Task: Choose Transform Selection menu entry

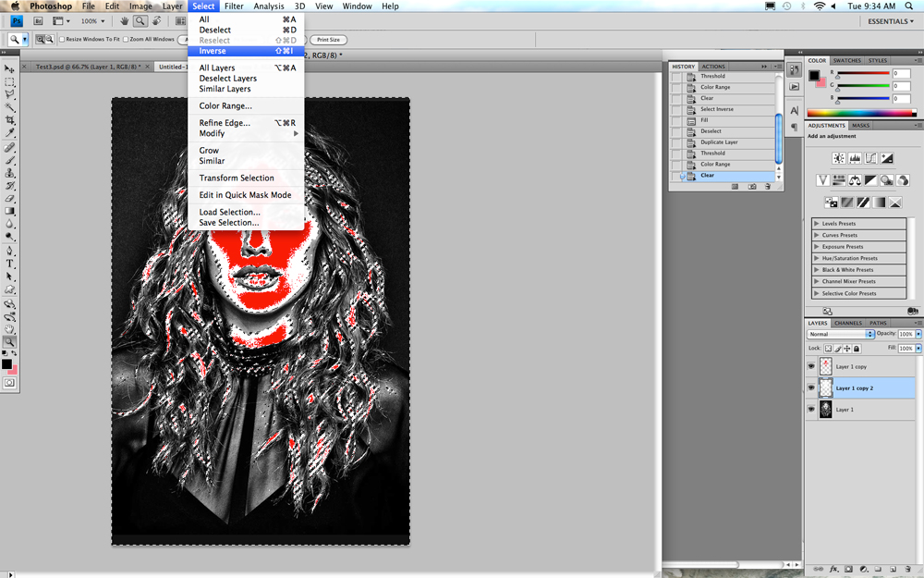Action: (246, 178)
